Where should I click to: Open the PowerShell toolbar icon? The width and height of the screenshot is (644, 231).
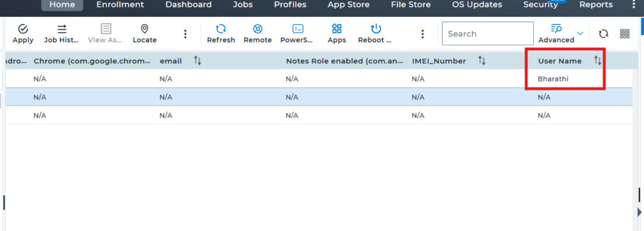coord(297,29)
